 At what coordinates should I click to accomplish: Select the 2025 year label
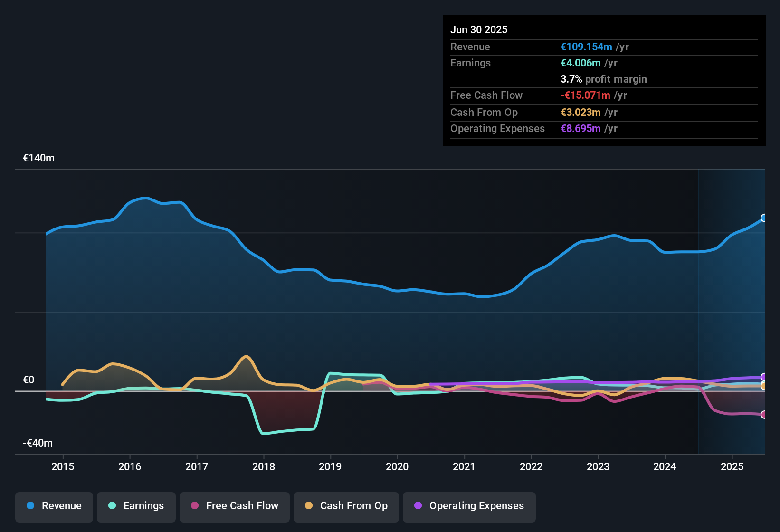point(732,466)
